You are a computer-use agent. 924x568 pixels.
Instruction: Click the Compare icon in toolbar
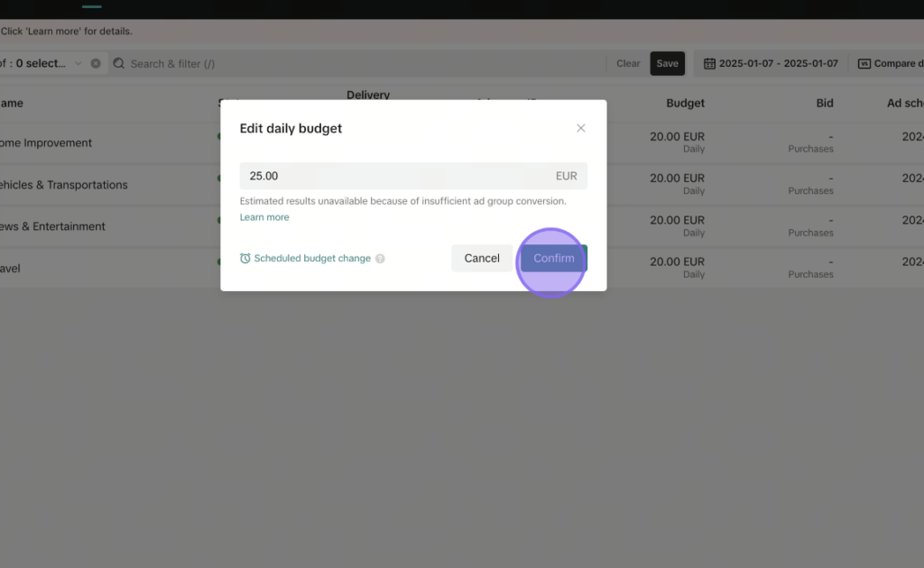tap(864, 64)
